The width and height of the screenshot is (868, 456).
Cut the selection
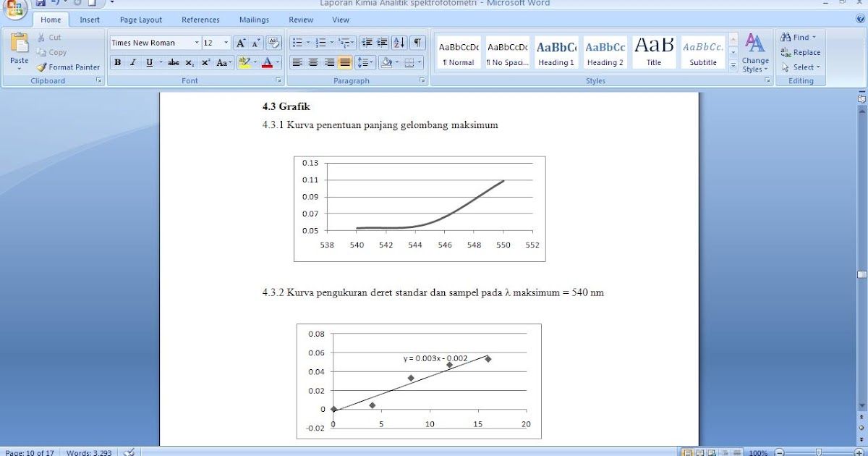click(49, 38)
